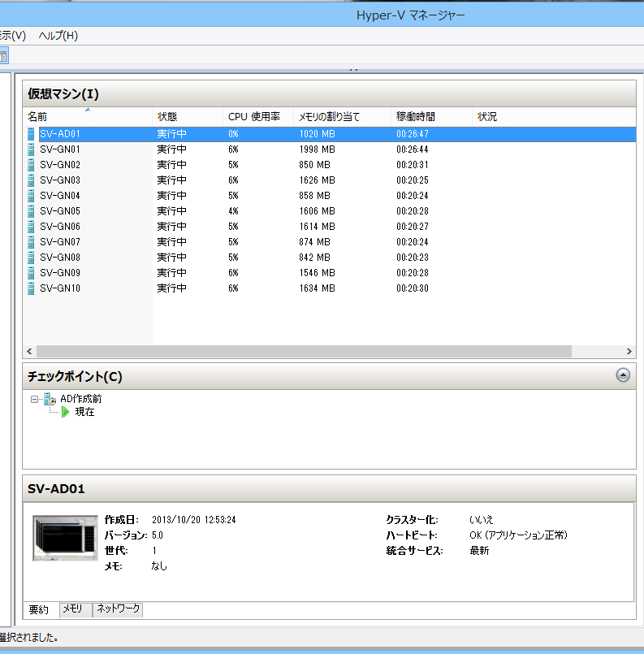The image size is (644, 654).
Task: Select the SV-GN05 row name
Action: tap(60, 211)
